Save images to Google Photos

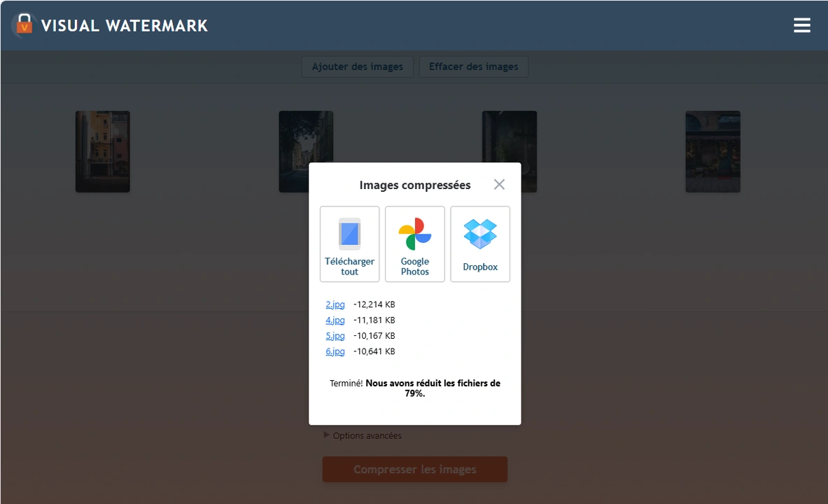[415, 244]
